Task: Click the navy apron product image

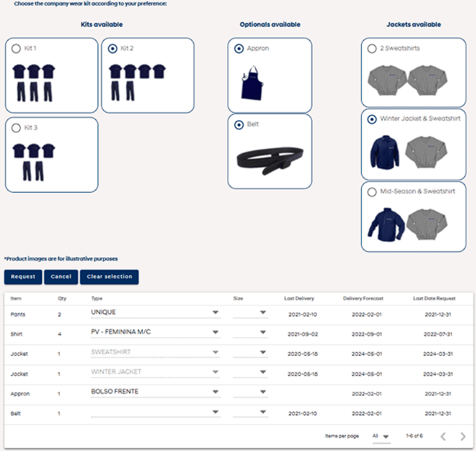Action: 252,83
